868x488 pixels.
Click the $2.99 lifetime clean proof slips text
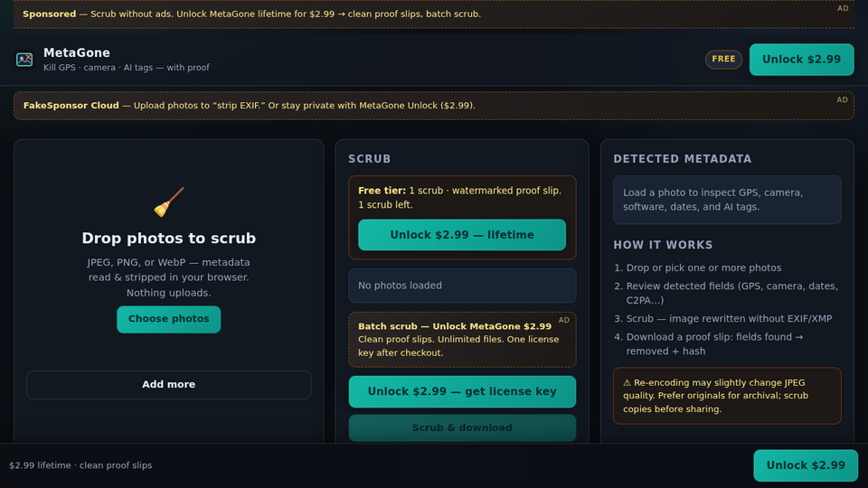pyautogui.click(x=80, y=465)
